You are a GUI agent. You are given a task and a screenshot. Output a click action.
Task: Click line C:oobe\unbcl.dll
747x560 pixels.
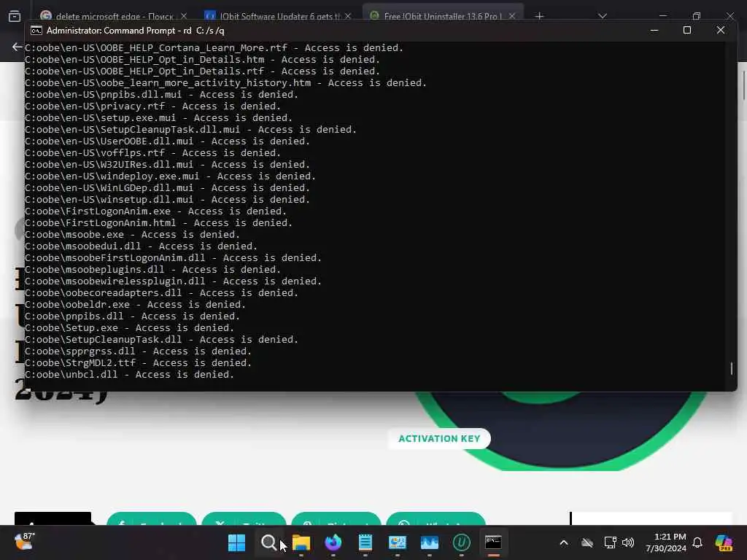pyautogui.click(x=129, y=375)
